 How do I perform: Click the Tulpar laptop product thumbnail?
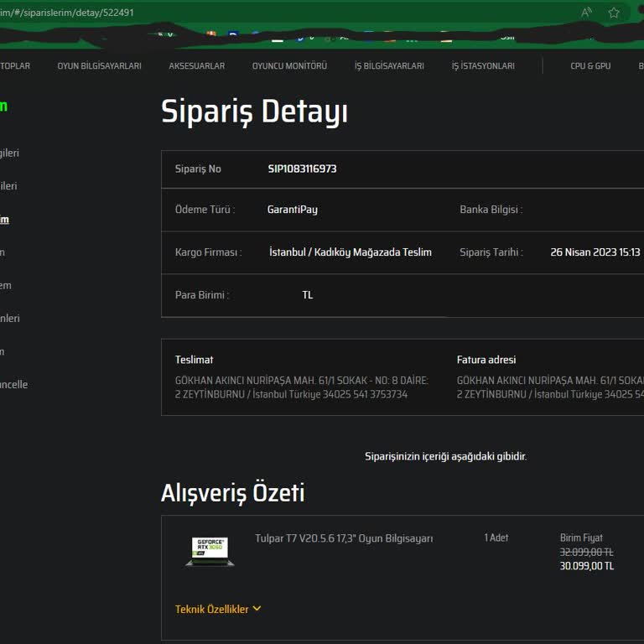pos(210,550)
